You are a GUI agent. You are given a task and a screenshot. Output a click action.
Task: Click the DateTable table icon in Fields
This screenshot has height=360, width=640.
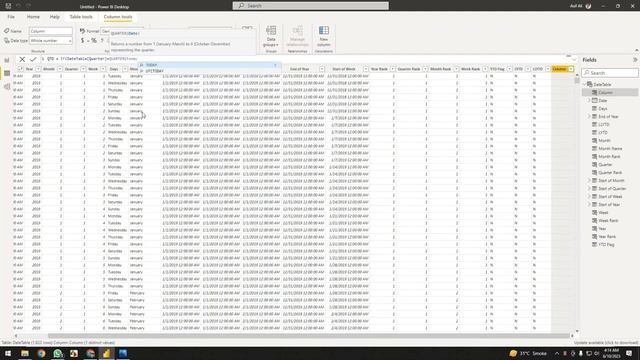[590, 84]
